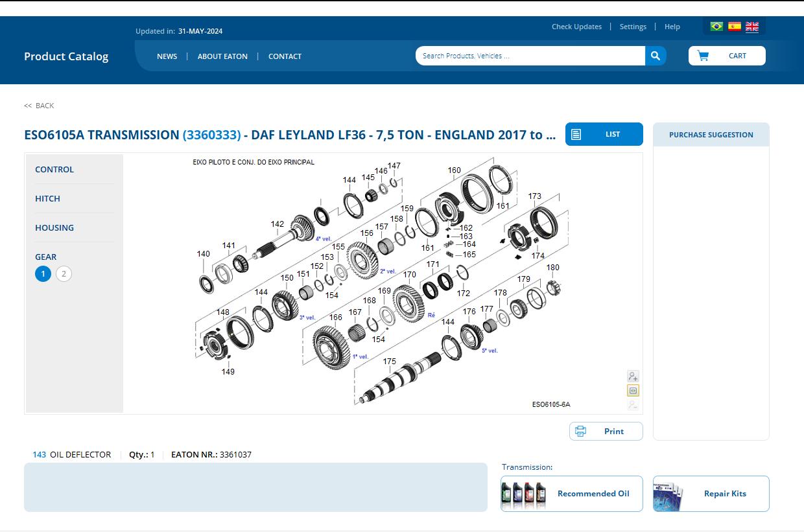The height and width of the screenshot is (532, 804).
Task: Select part 142 on diagram
Action: [278, 224]
